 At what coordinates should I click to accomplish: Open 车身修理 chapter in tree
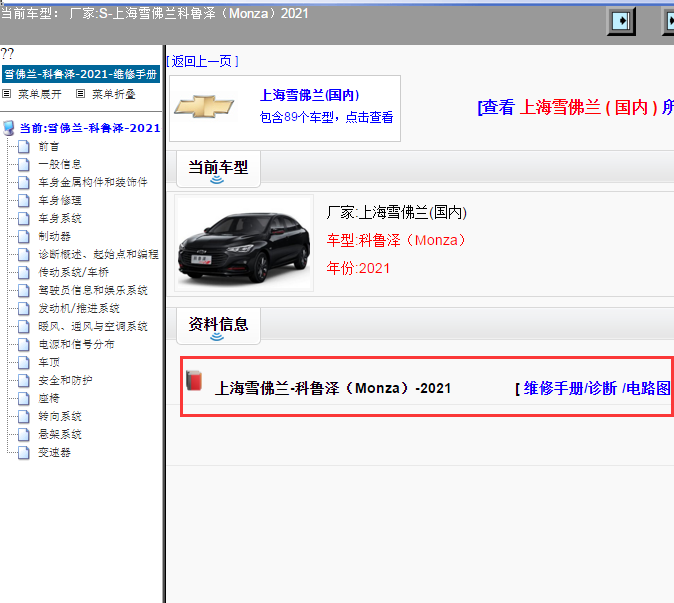point(60,201)
